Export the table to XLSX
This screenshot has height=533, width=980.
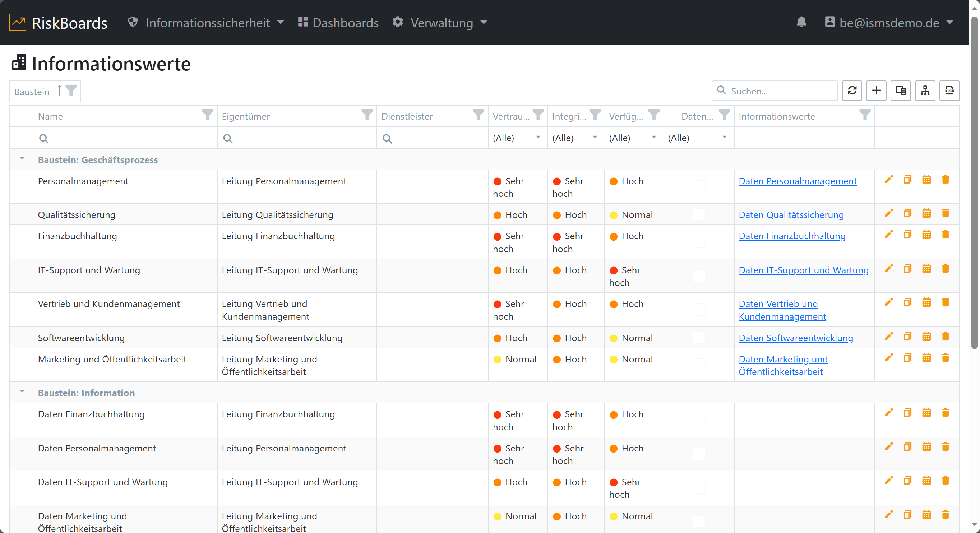coord(949,91)
